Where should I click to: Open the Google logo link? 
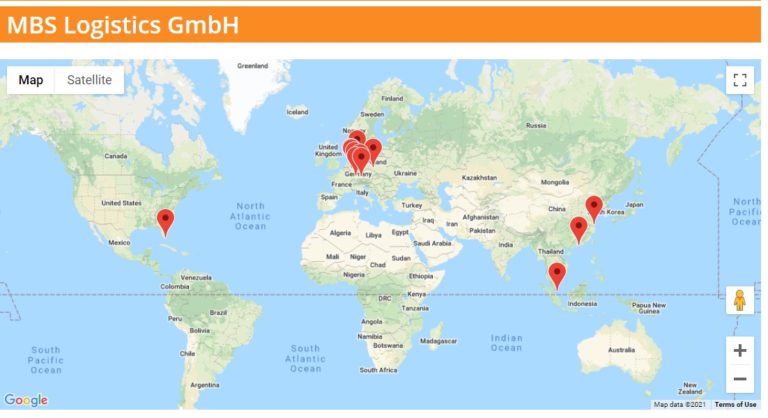coord(26,400)
